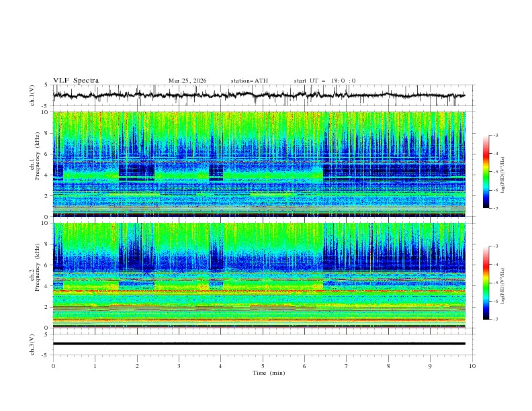Click the ch.3 flat voltage trace
Screen dimensions: 532x411
point(259,344)
